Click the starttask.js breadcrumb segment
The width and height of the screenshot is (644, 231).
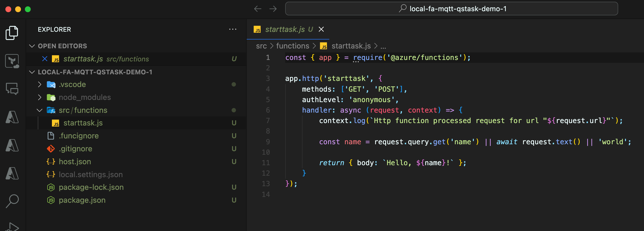click(x=351, y=46)
